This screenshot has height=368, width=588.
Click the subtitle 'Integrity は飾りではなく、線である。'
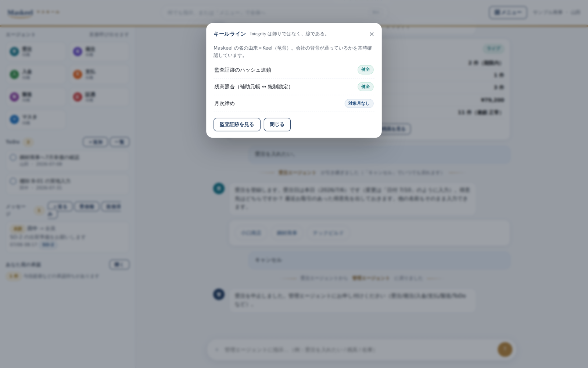pyautogui.click(x=289, y=34)
